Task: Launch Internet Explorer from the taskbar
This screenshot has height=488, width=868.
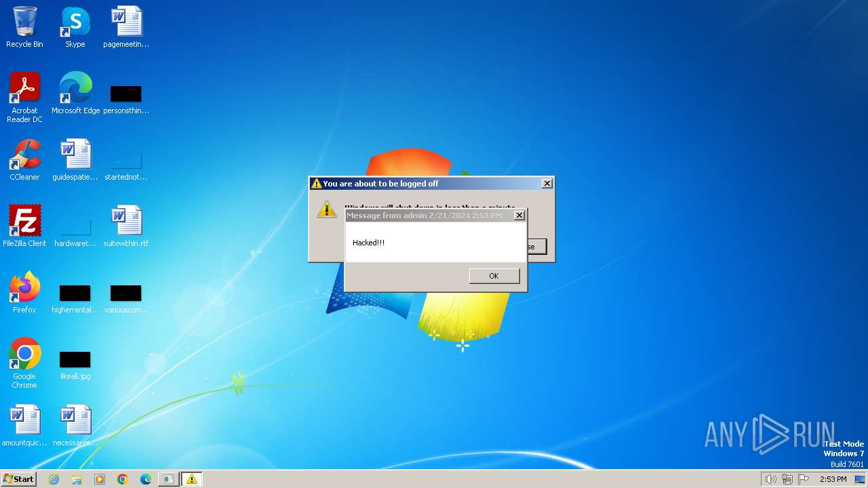Action: point(54,479)
